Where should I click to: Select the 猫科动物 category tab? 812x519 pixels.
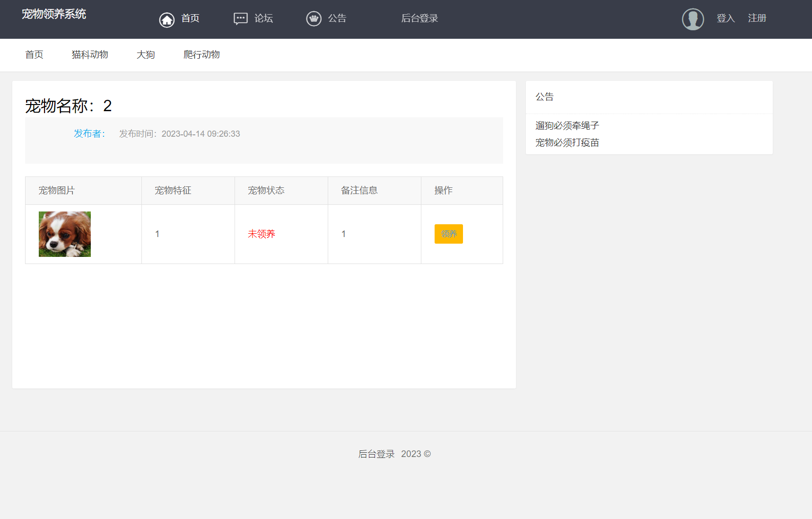(90, 55)
